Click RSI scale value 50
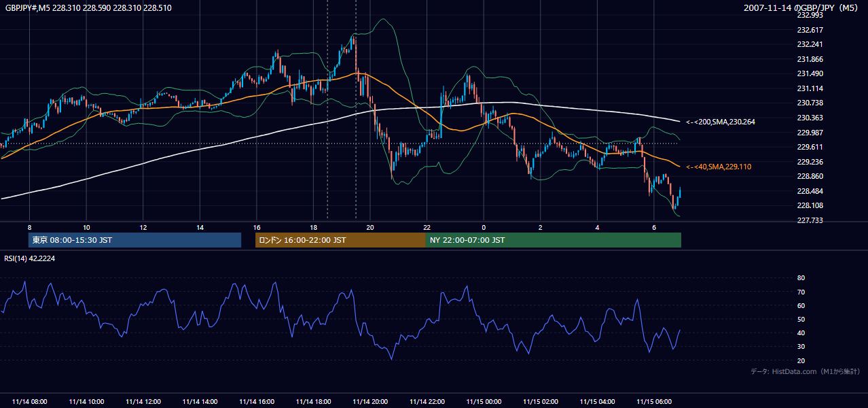Viewport: 868px width, 408px height. (x=801, y=319)
